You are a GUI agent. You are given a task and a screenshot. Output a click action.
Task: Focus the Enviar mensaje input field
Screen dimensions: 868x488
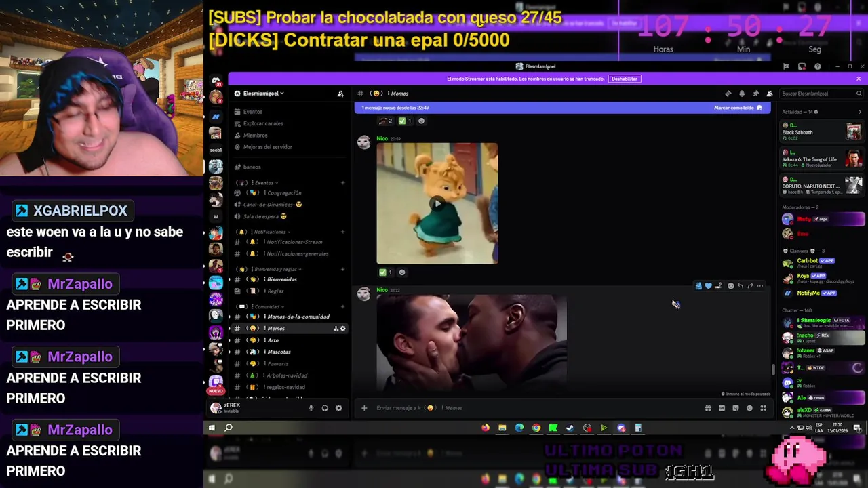[x=536, y=408]
